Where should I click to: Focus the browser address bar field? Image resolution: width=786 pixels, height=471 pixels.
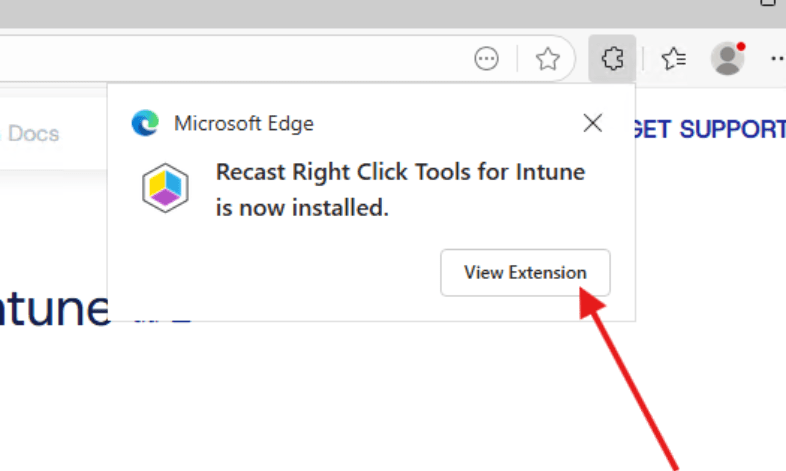coord(230,60)
